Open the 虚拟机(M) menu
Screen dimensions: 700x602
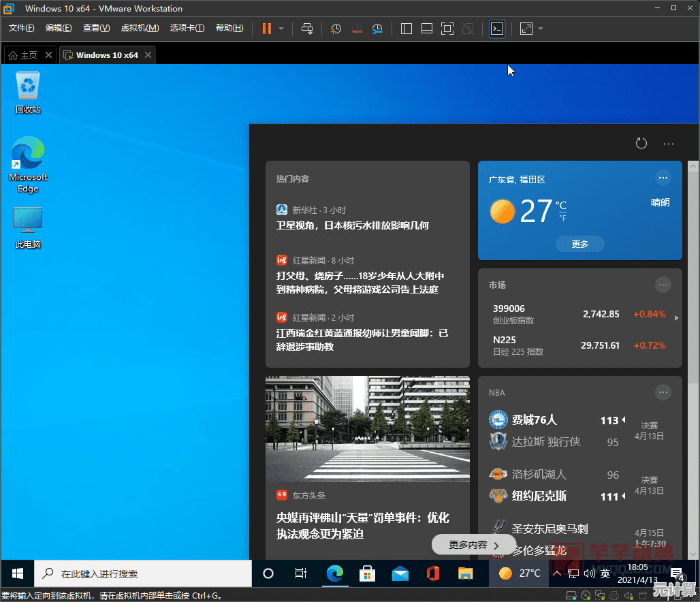[140, 28]
